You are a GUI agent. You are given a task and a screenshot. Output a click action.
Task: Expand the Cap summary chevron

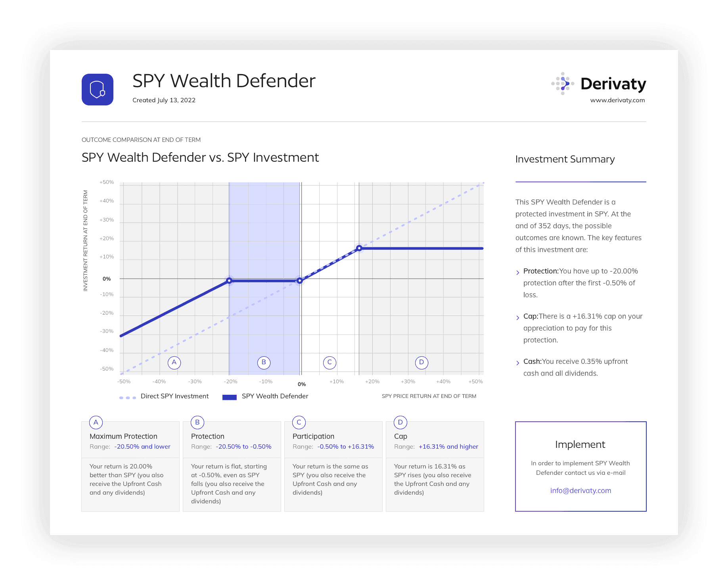pyautogui.click(x=518, y=317)
